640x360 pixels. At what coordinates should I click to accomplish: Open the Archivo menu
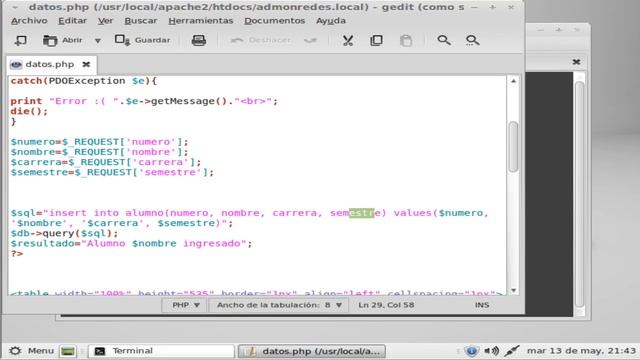[29, 20]
